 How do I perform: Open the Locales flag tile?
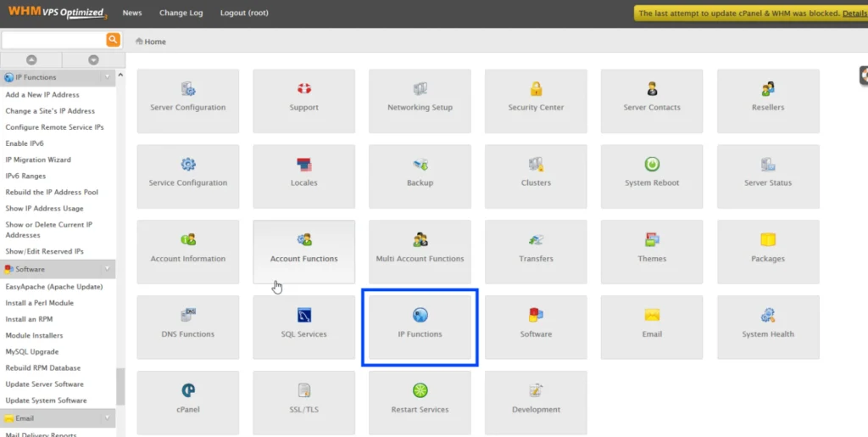(304, 176)
